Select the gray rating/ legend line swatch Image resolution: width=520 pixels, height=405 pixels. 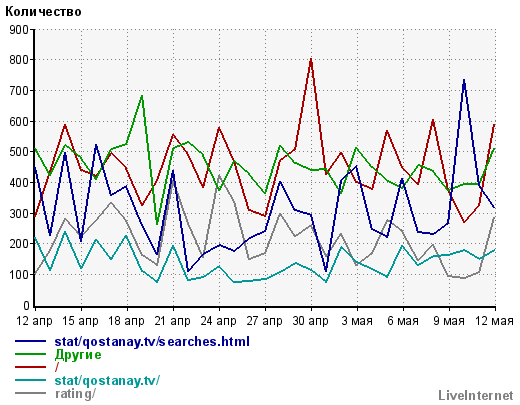(30, 393)
